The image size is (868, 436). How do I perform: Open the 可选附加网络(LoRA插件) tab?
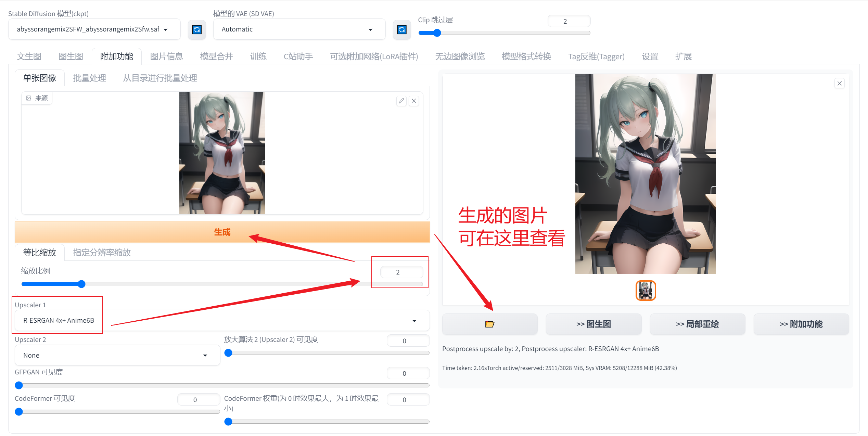click(x=374, y=56)
